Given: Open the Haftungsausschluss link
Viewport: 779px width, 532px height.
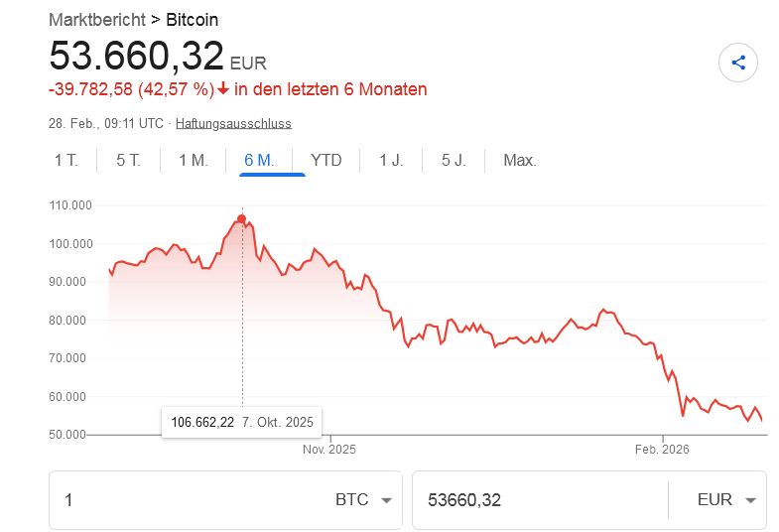Looking at the screenshot, I should (233, 124).
